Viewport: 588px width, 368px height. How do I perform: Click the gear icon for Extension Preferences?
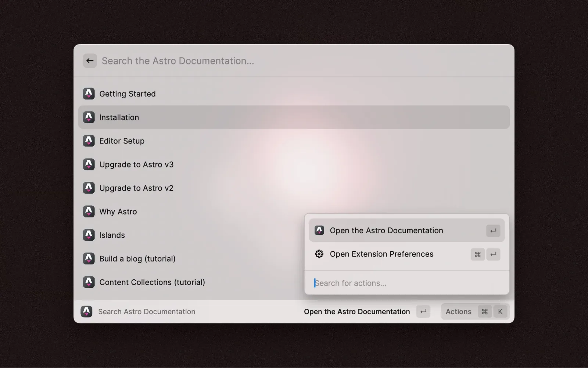[319, 254]
